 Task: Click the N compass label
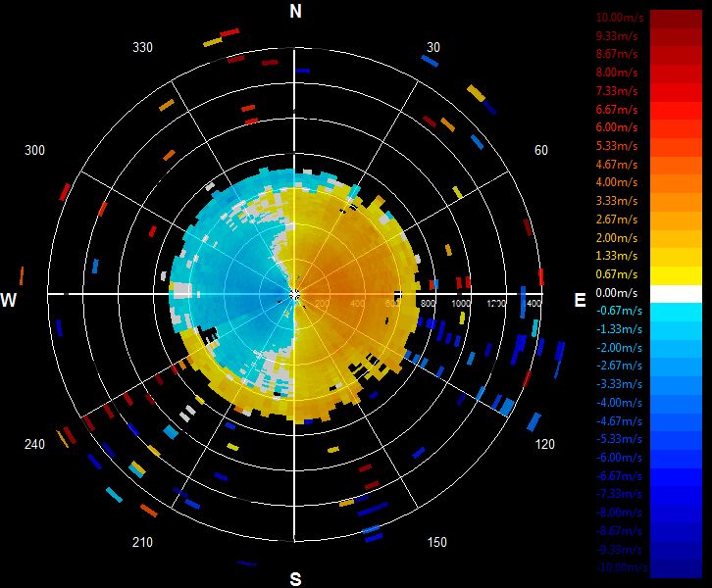(295, 11)
